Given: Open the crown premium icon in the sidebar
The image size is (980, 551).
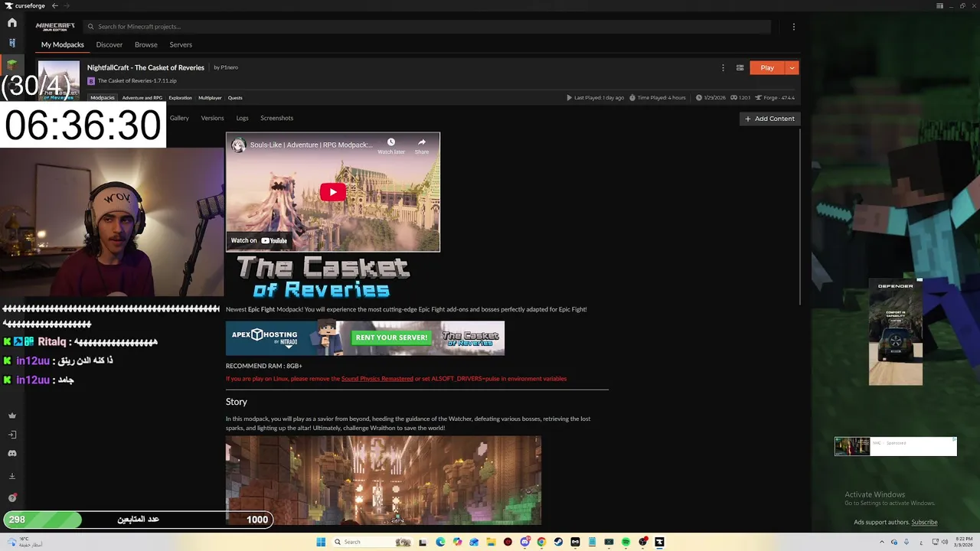Looking at the screenshot, I should tap(12, 416).
